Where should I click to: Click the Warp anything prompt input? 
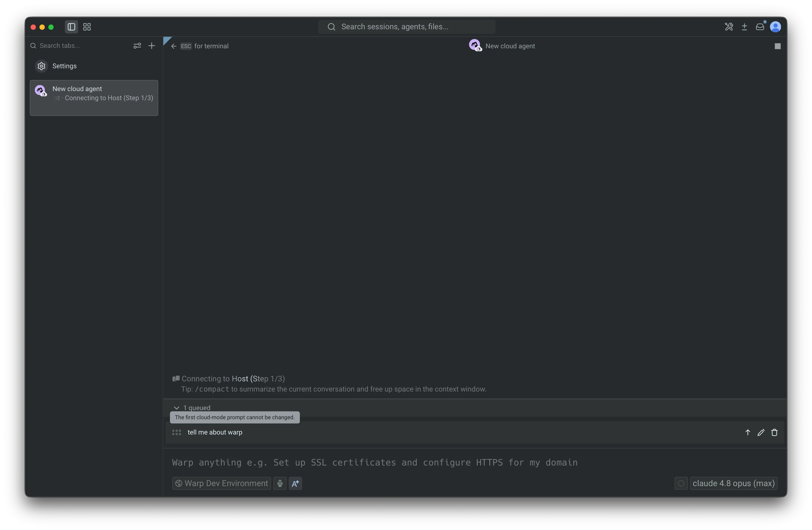(474, 462)
